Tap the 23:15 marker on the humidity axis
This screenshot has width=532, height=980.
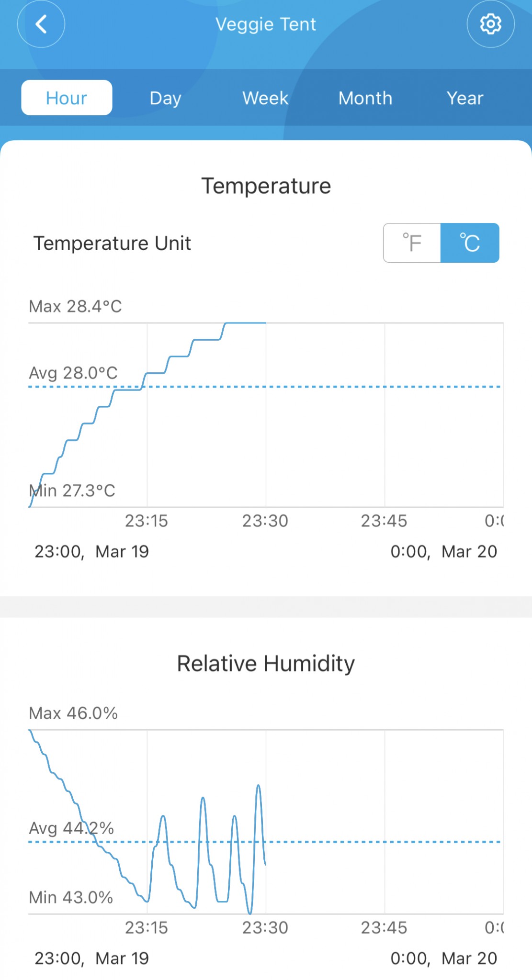[147, 927]
